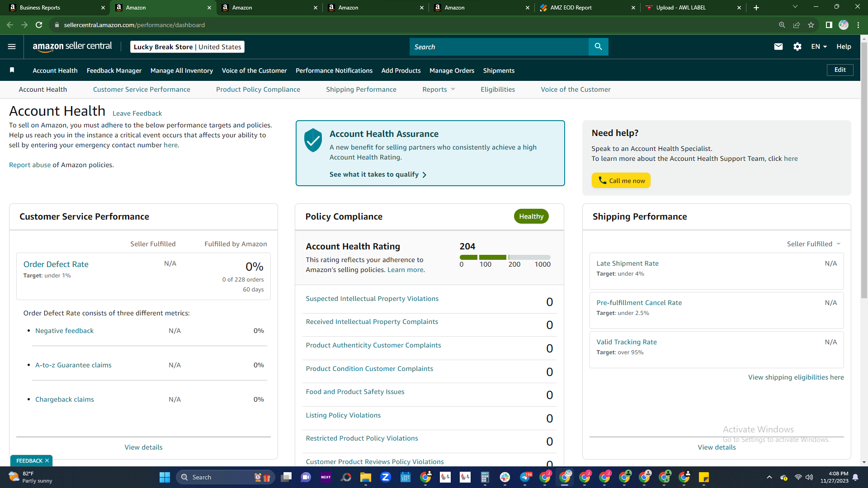Switch to the Business Reports browser tab
This screenshot has height=488, width=868.
coord(54,8)
